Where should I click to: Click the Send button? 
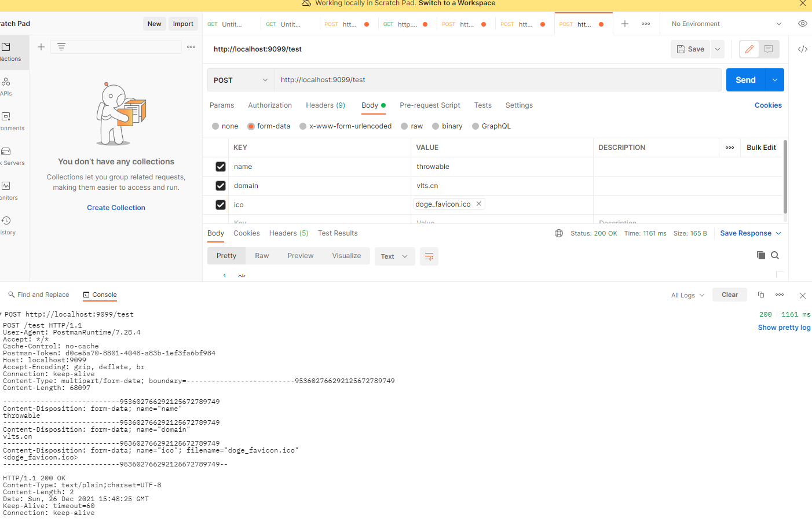coord(745,79)
